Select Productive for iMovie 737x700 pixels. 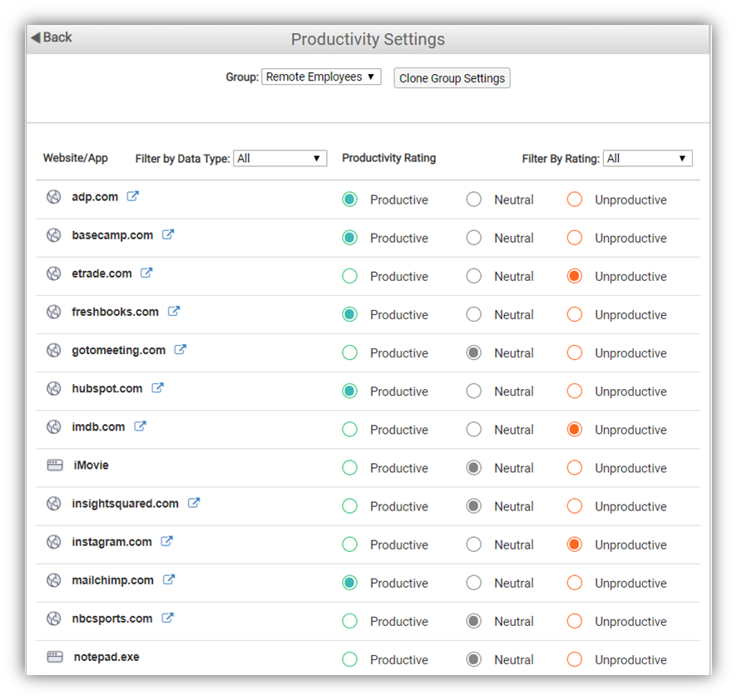[x=349, y=467]
